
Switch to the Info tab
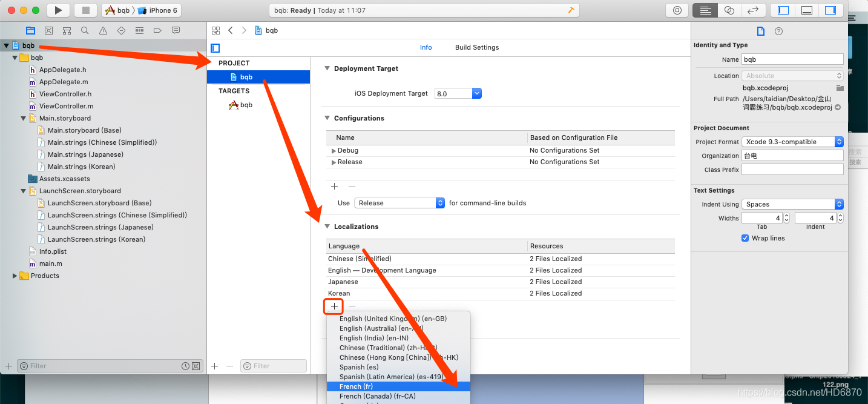pyautogui.click(x=426, y=47)
